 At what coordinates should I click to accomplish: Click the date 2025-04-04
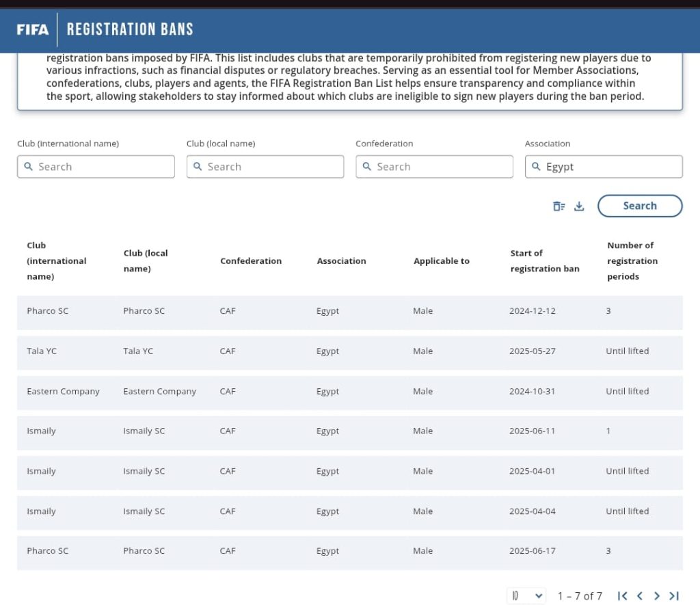pos(532,511)
